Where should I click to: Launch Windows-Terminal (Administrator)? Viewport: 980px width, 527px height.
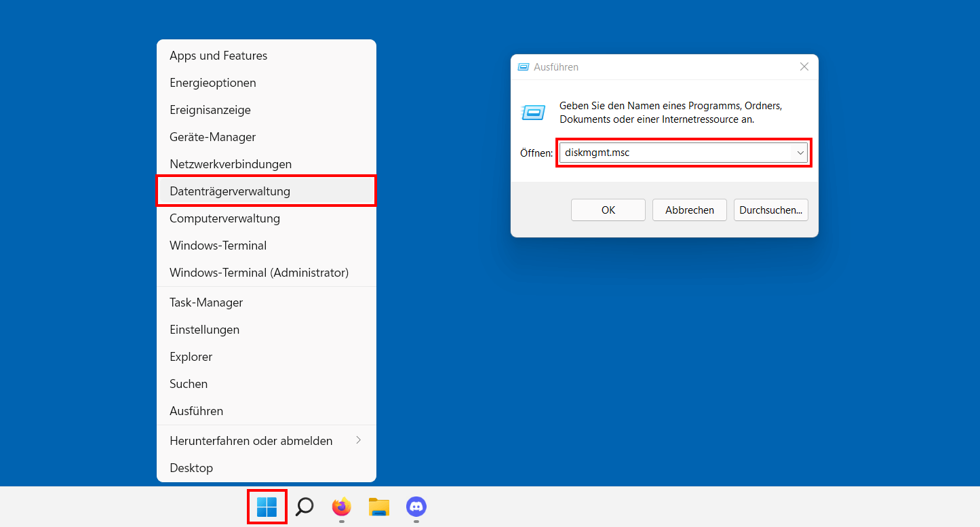click(267, 273)
